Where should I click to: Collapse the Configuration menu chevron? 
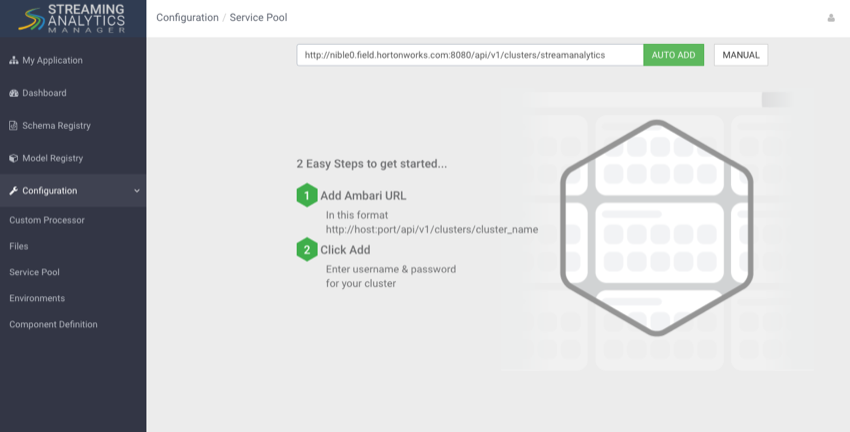pos(137,191)
